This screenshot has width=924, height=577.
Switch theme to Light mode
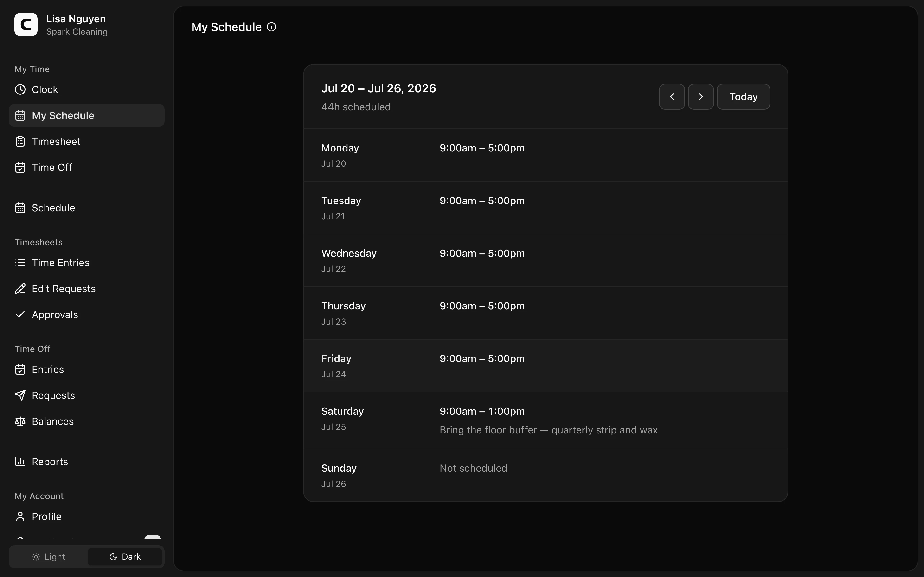49,557
